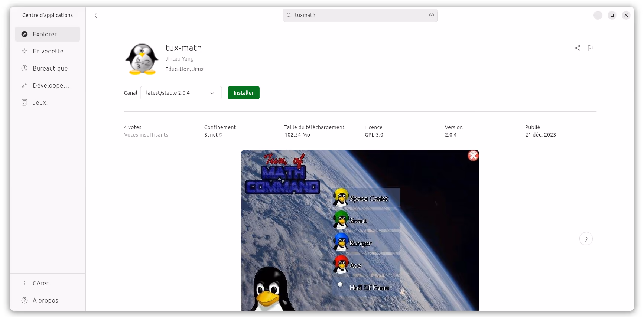Click the Développement wrench icon

[25, 85]
